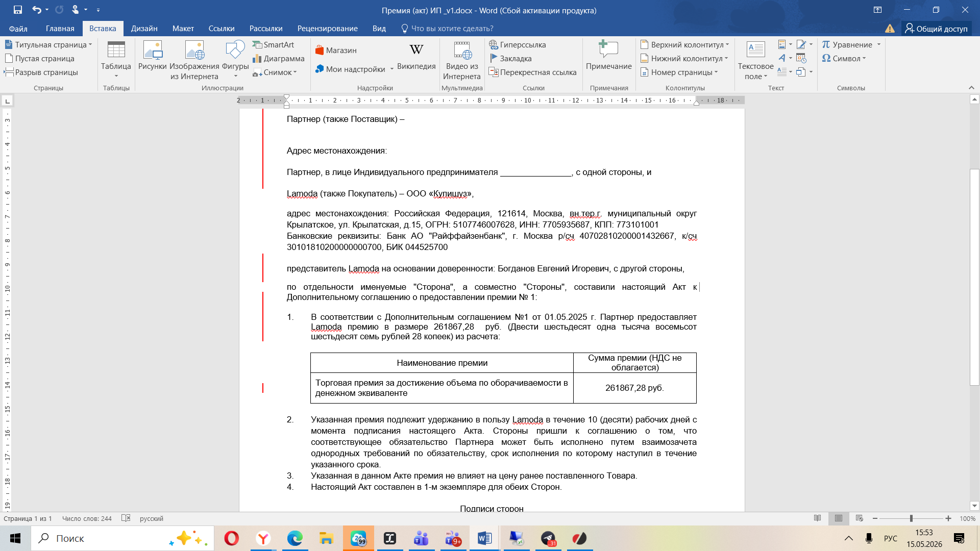Viewport: 980px width, 551px height.
Task: Collapse the ribbon with the chevron arrow
Action: click(x=971, y=88)
